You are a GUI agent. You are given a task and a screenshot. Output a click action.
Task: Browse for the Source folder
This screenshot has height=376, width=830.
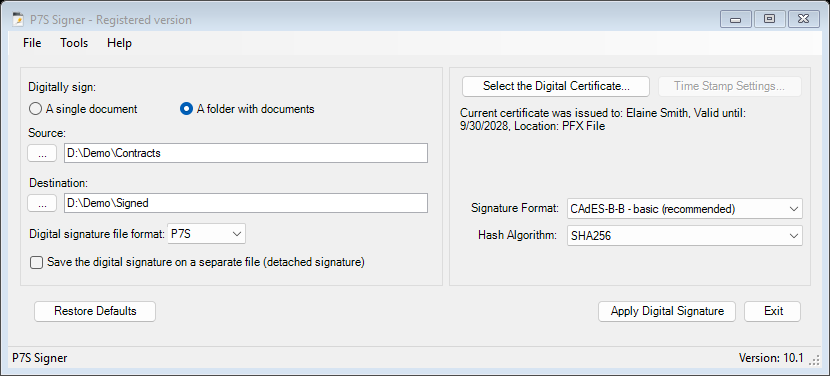(42, 154)
